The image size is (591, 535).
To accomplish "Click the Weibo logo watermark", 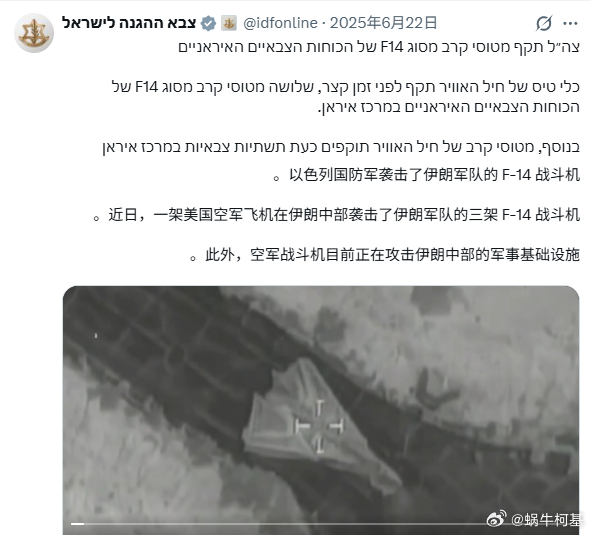I will [x=497, y=519].
